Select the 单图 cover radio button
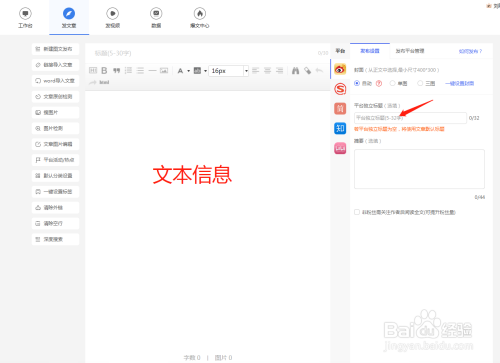This screenshot has height=363, width=500. pyautogui.click(x=392, y=83)
